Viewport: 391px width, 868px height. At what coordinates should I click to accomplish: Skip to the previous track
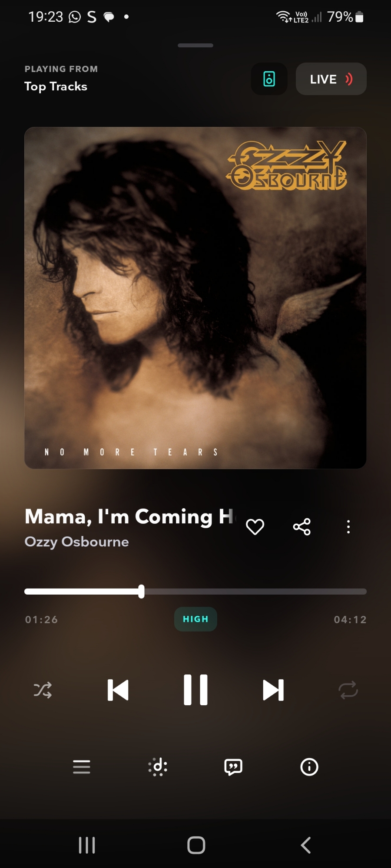pyautogui.click(x=118, y=690)
